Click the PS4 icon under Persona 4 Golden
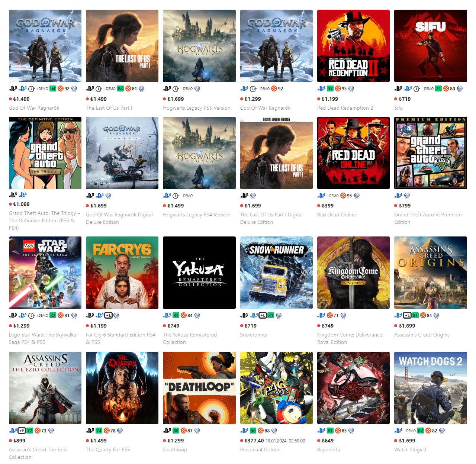 (x=244, y=431)
